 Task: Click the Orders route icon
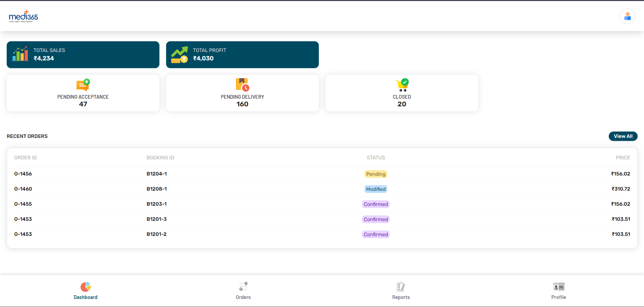click(x=243, y=287)
